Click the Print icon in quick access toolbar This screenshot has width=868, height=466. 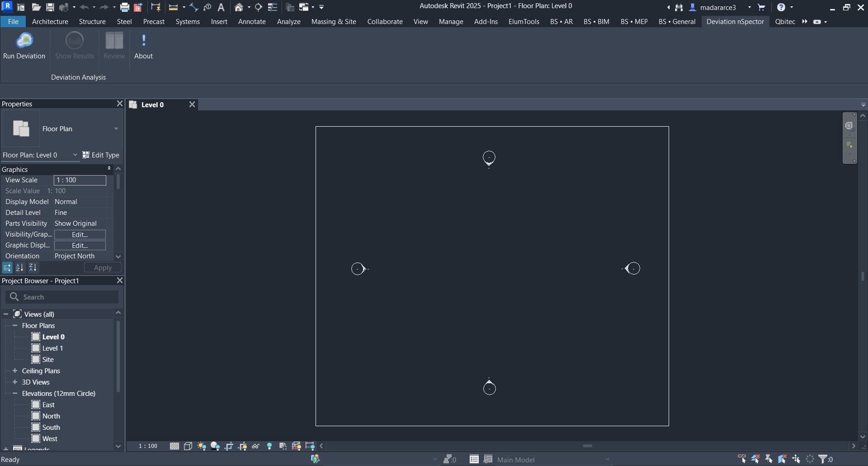coord(124,7)
